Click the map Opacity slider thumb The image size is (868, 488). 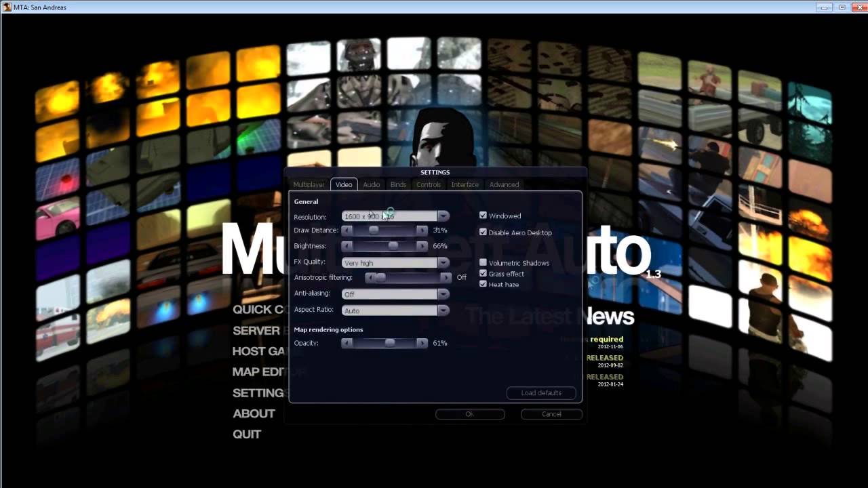(390, 343)
